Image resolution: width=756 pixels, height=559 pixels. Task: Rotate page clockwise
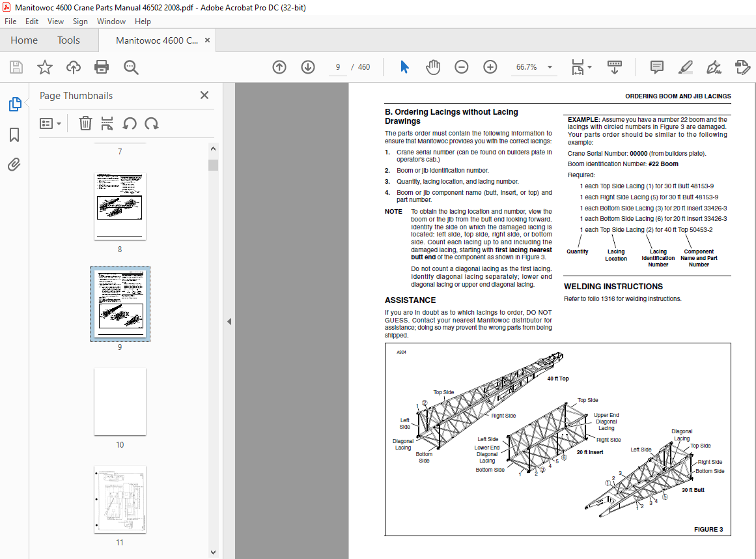click(x=151, y=124)
